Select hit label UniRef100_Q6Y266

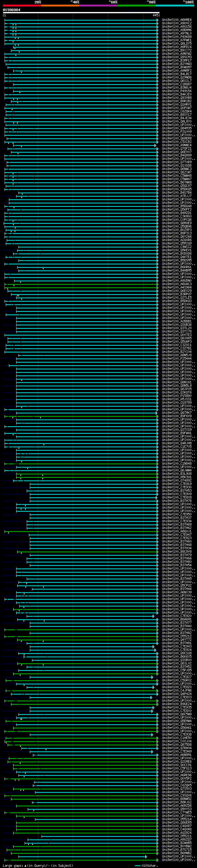point(177,237)
